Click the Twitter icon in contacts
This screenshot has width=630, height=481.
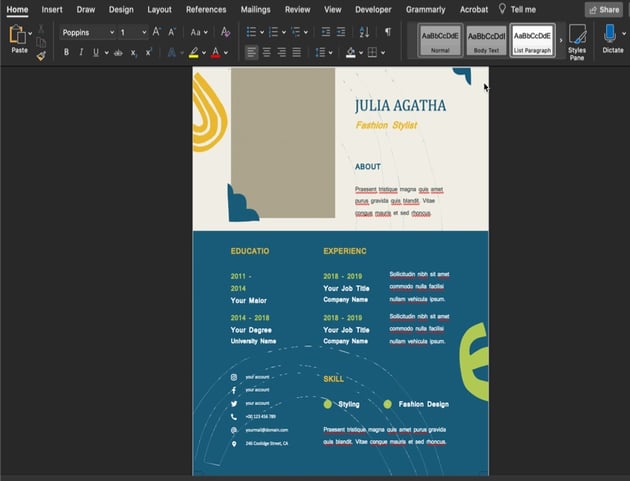click(x=234, y=403)
